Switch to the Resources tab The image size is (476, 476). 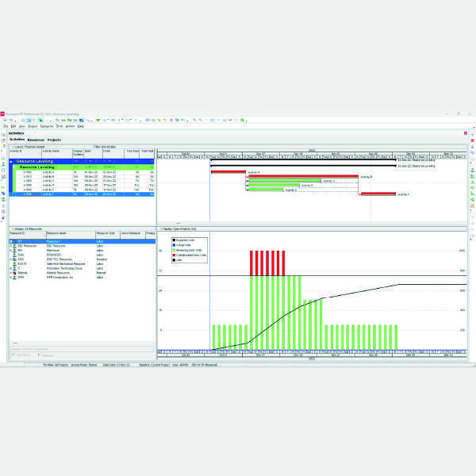point(36,140)
